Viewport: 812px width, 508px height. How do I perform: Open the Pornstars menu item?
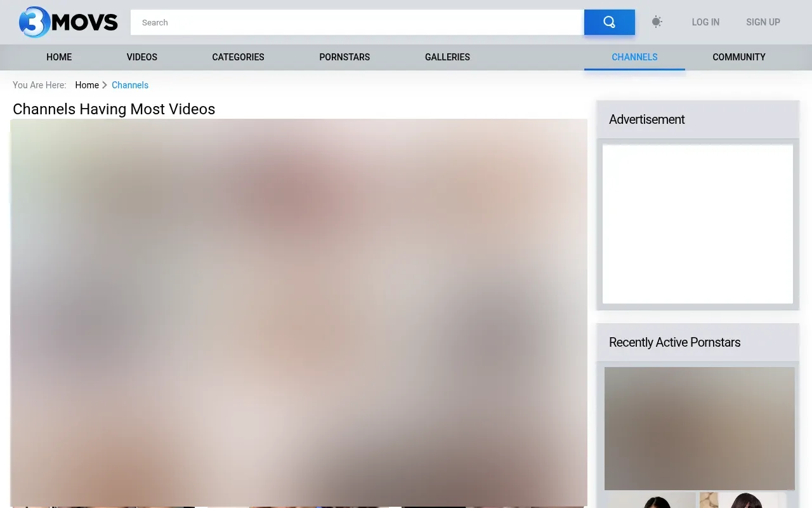(344, 57)
